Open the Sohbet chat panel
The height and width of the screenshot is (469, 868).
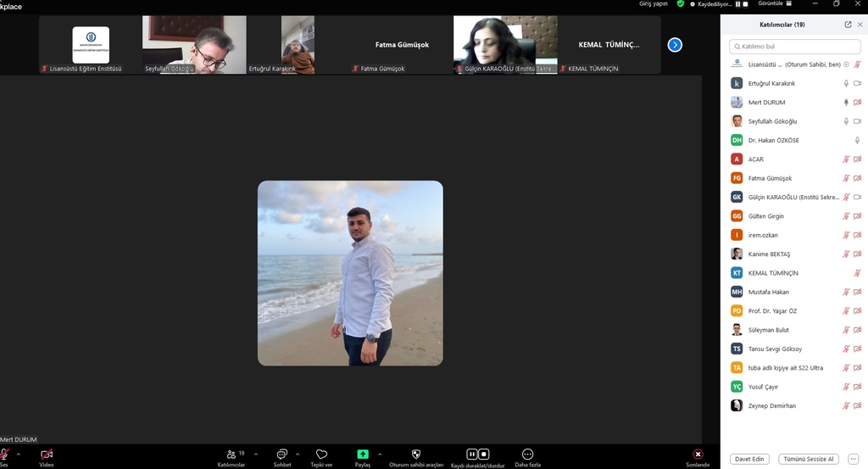coord(282,455)
